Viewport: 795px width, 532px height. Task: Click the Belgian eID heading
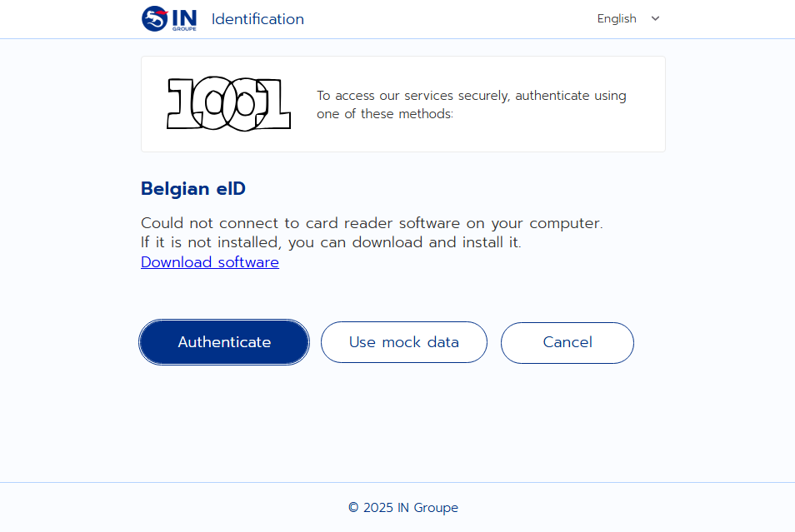[x=193, y=189]
